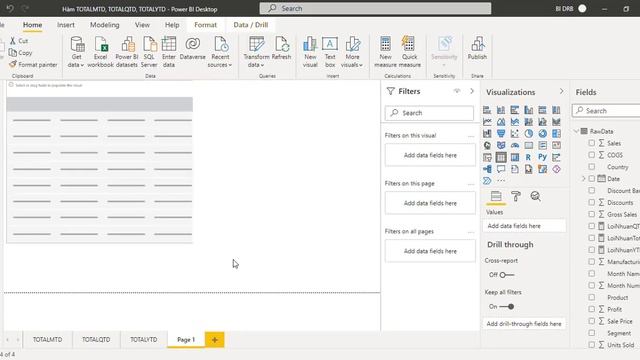The height and width of the screenshot is (360, 640).
Task: Check the Sales field checkbox
Action: [591, 143]
